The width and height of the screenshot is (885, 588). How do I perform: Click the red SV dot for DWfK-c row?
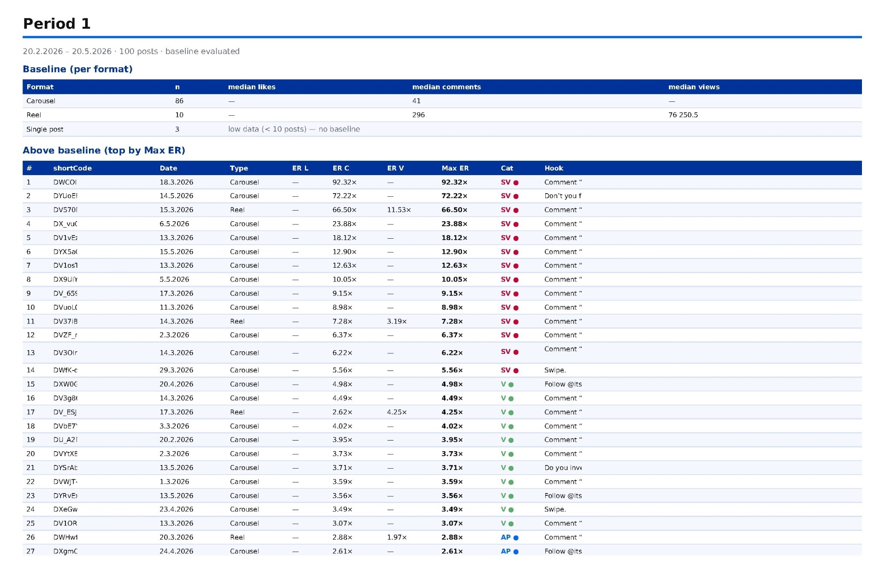click(516, 371)
